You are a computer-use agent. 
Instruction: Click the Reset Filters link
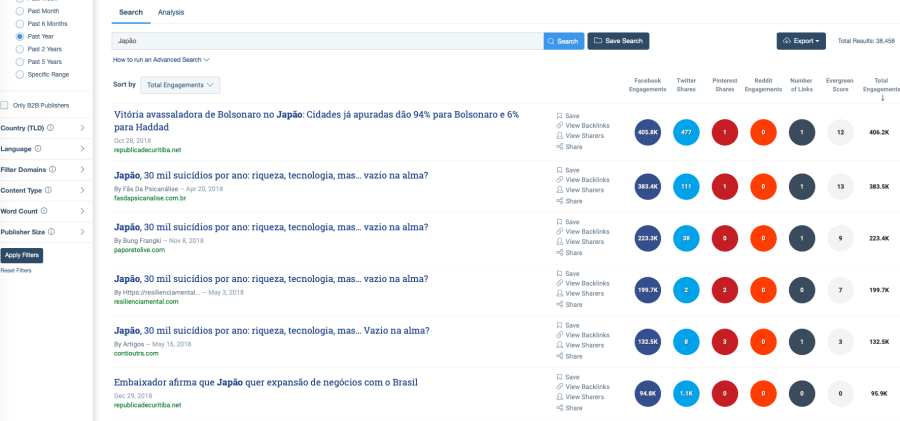(x=16, y=271)
